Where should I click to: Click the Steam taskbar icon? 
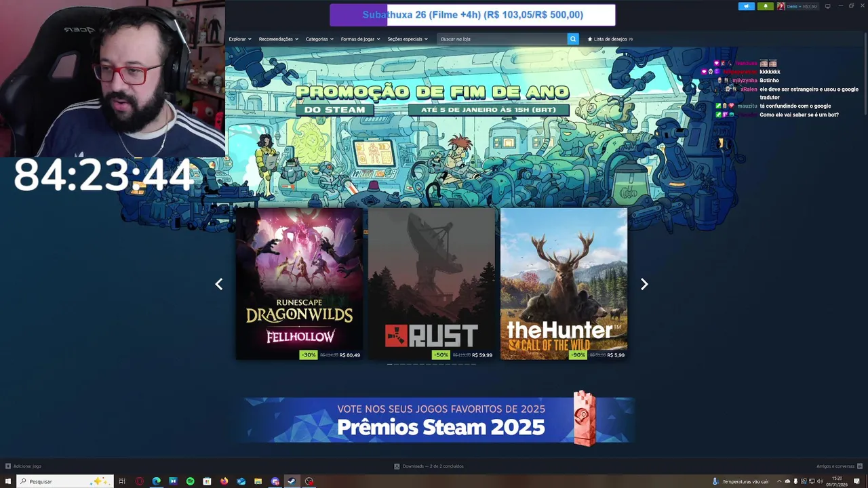(292, 481)
